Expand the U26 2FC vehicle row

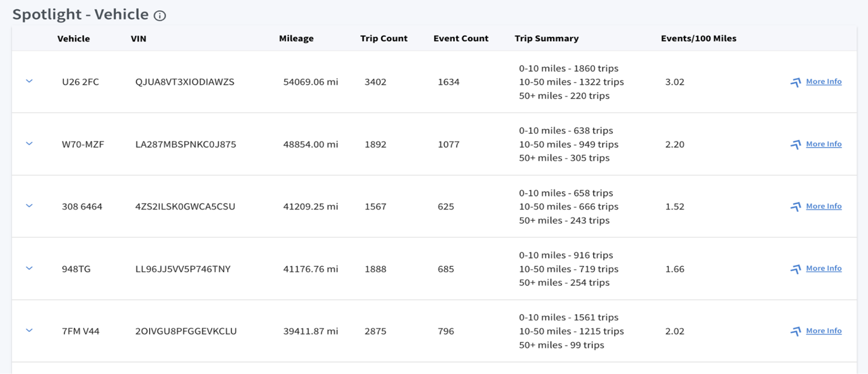29,81
